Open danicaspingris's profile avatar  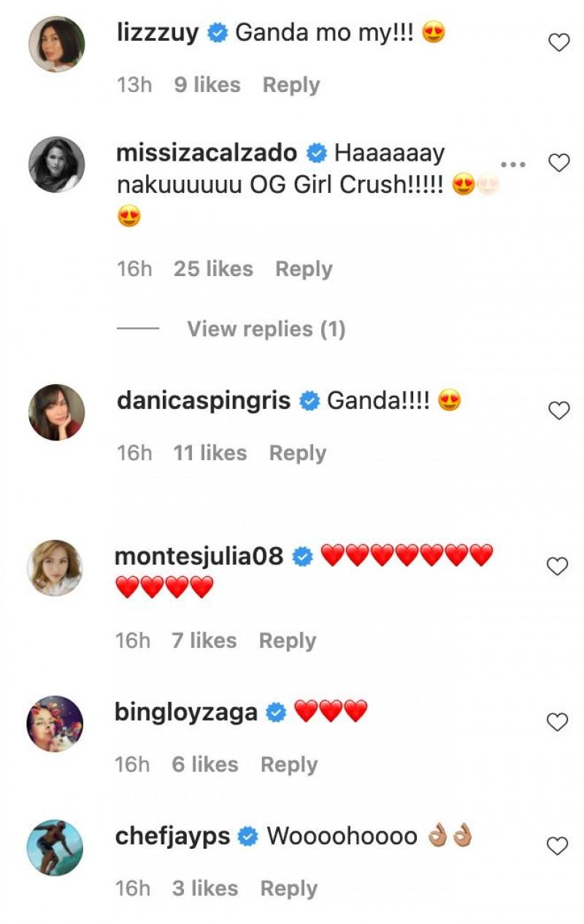[x=56, y=412]
